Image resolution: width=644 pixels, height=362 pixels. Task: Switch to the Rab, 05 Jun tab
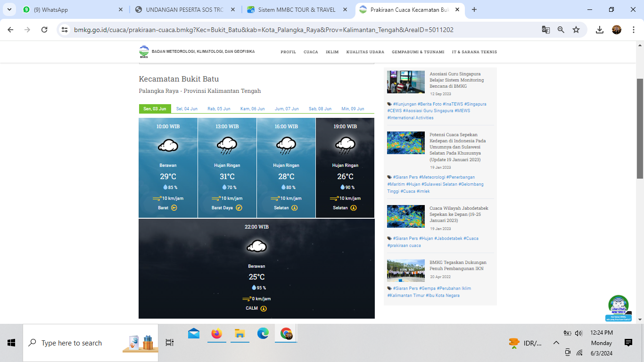tap(219, 109)
